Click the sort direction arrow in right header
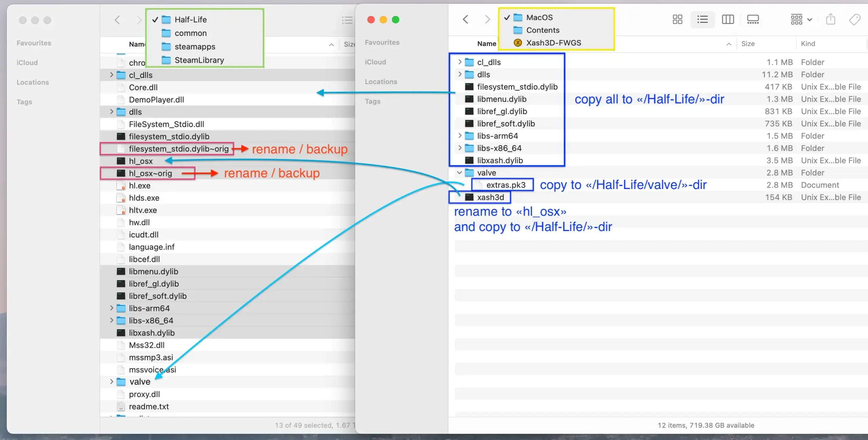The image size is (868, 440). click(729, 44)
